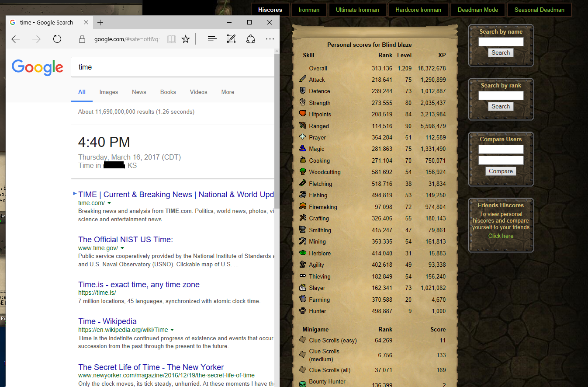Expand the arrow next to www.time.gov/
588x387 pixels.
[122, 248]
